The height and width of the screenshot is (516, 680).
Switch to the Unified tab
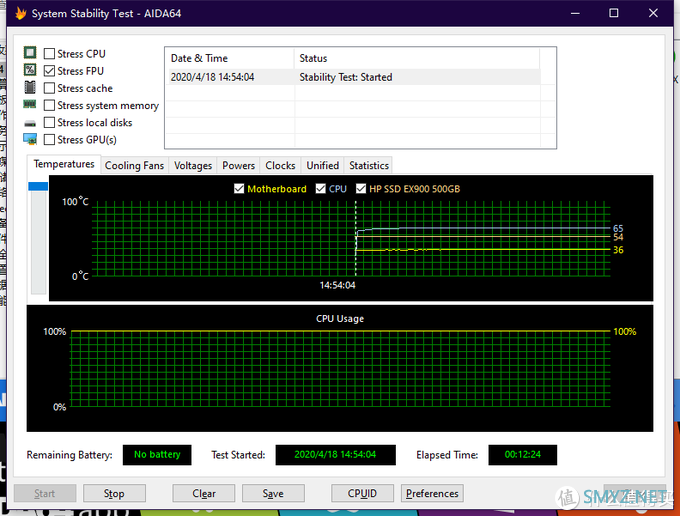(x=323, y=166)
